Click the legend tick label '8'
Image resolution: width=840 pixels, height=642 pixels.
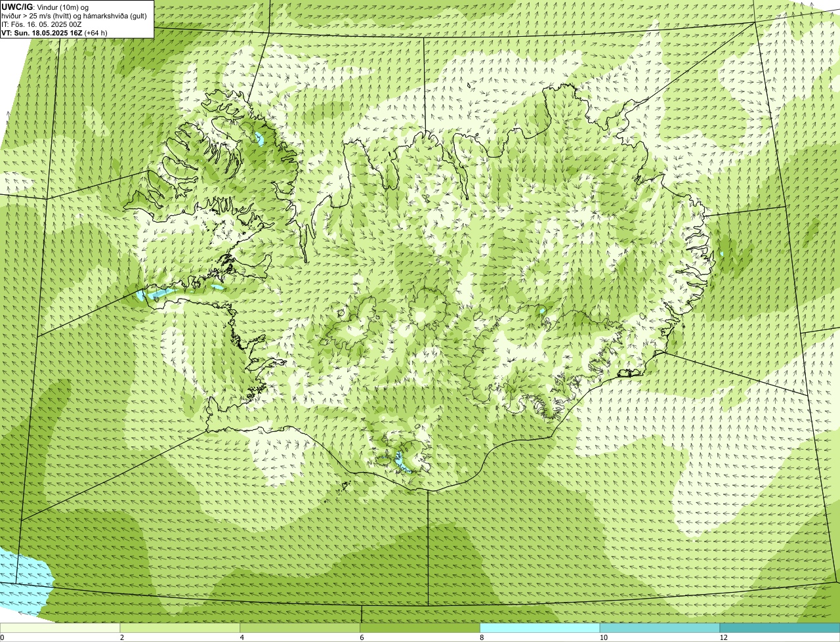point(482,637)
